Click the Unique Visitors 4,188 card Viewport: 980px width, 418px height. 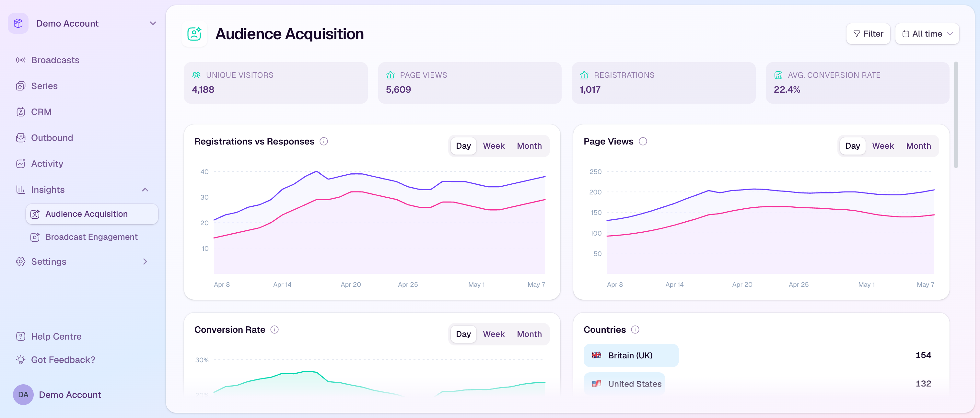click(x=276, y=83)
